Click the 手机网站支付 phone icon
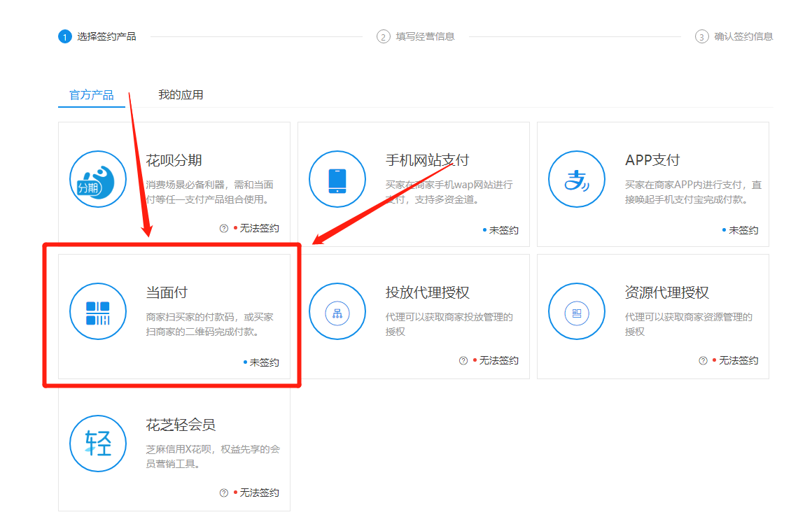 click(x=337, y=179)
